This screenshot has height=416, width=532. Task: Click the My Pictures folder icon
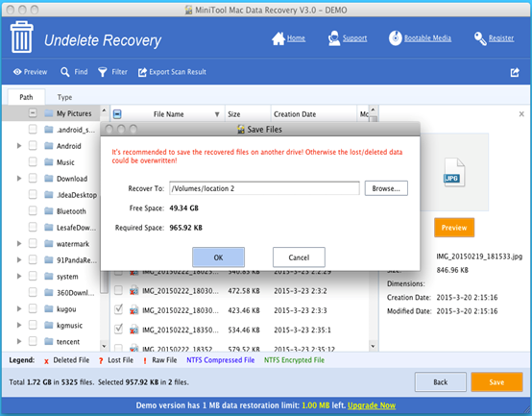coord(49,113)
